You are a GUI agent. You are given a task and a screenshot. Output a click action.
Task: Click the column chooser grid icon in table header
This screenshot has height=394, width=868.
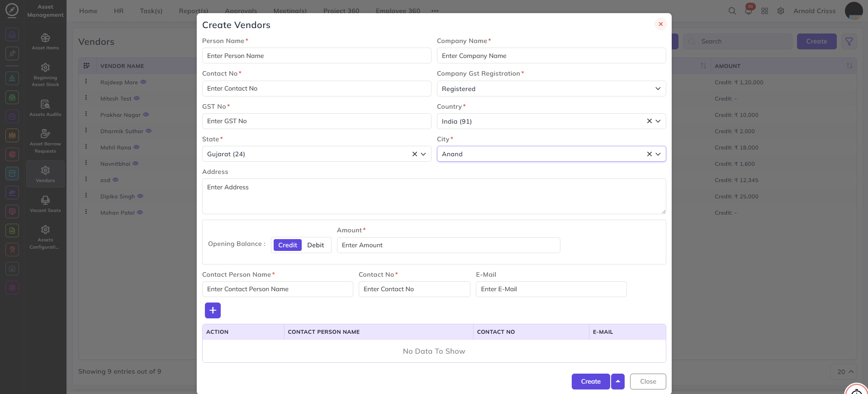coord(86,66)
